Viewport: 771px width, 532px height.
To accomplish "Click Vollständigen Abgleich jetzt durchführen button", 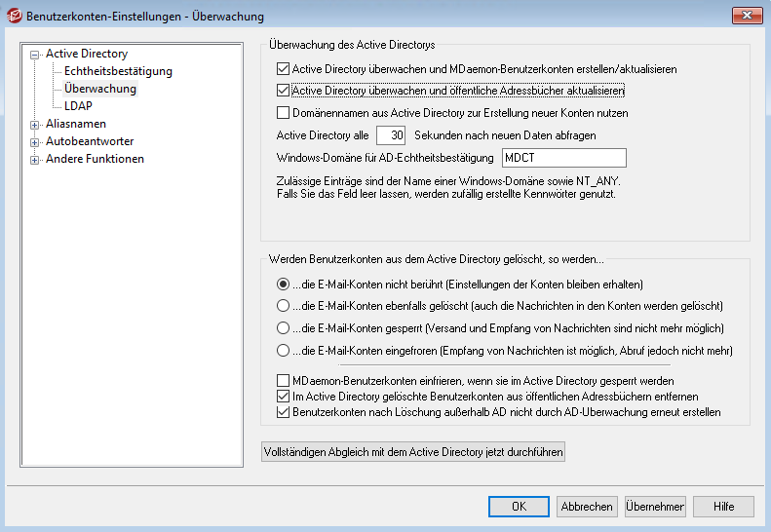I will click(x=413, y=453).
